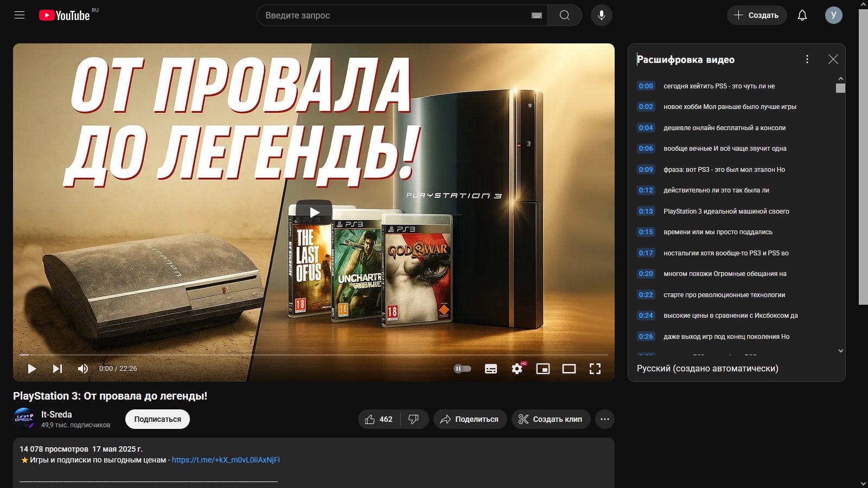The width and height of the screenshot is (868, 488).
Task: Start voice search with the microphone
Action: pyautogui.click(x=602, y=15)
